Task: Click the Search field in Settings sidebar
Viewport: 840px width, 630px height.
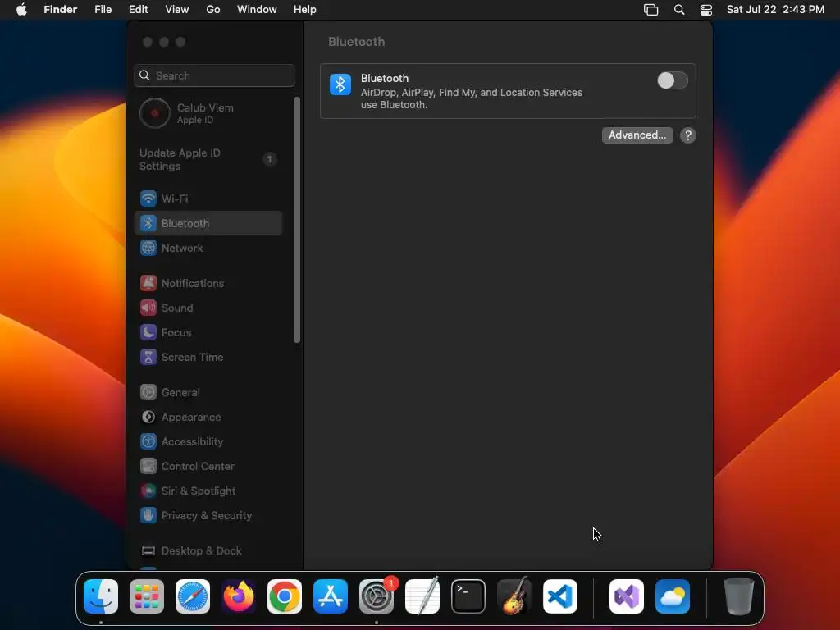Action: pyautogui.click(x=214, y=75)
